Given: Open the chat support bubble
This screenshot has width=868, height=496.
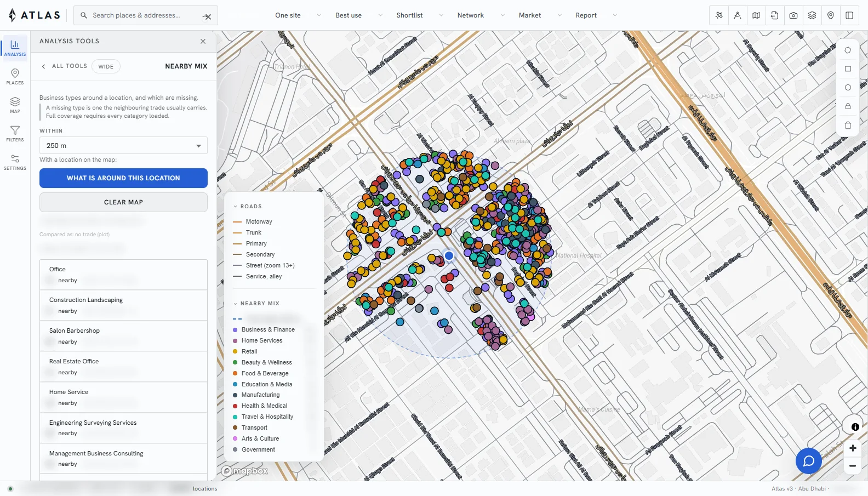Looking at the screenshot, I should click(809, 461).
